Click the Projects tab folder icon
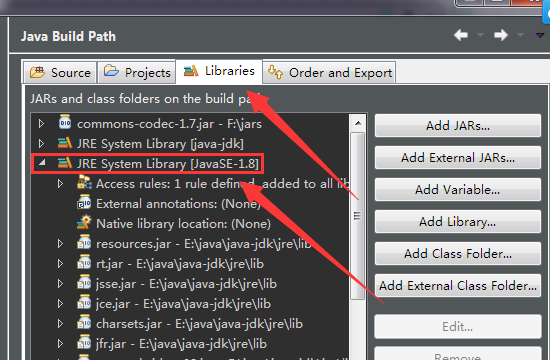This screenshot has width=550, height=360. pyautogui.click(x=111, y=71)
